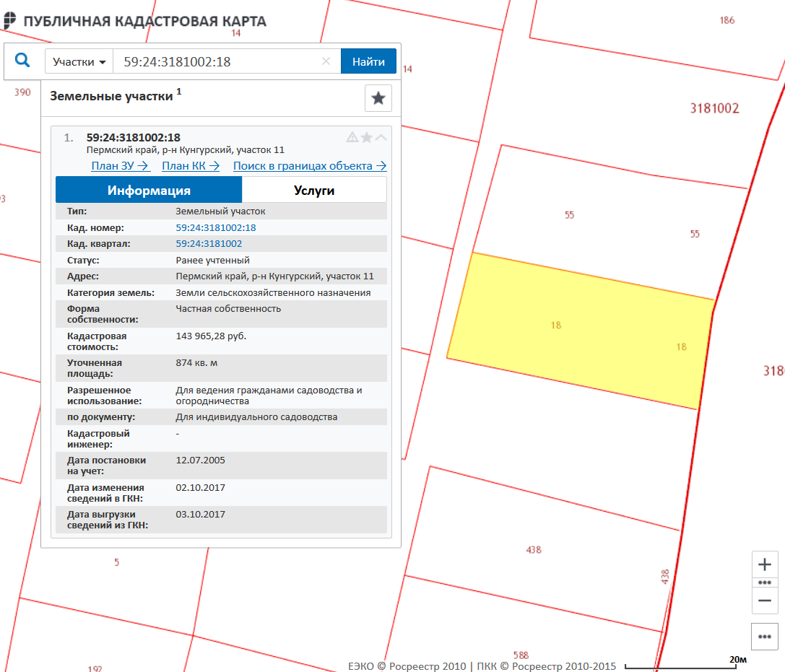Image resolution: width=785 pixels, height=672 pixels.
Task: Click the Земельные участки heading
Action: (x=111, y=96)
